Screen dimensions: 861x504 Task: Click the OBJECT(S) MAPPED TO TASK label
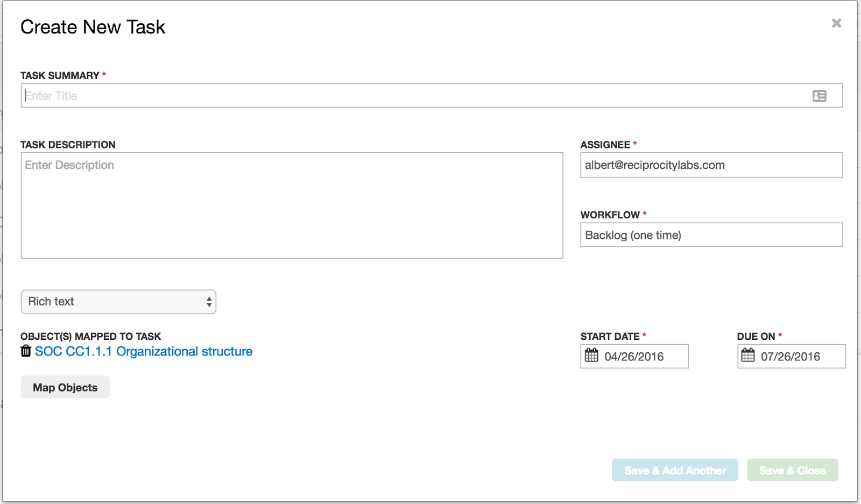click(x=91, y=337)
